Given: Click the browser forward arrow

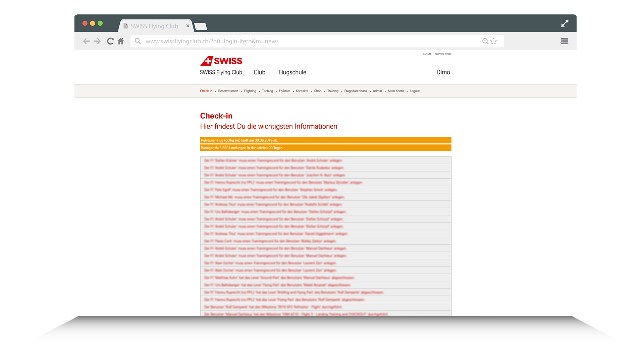Looking at the screenshot, I should (x=97, y=41).
